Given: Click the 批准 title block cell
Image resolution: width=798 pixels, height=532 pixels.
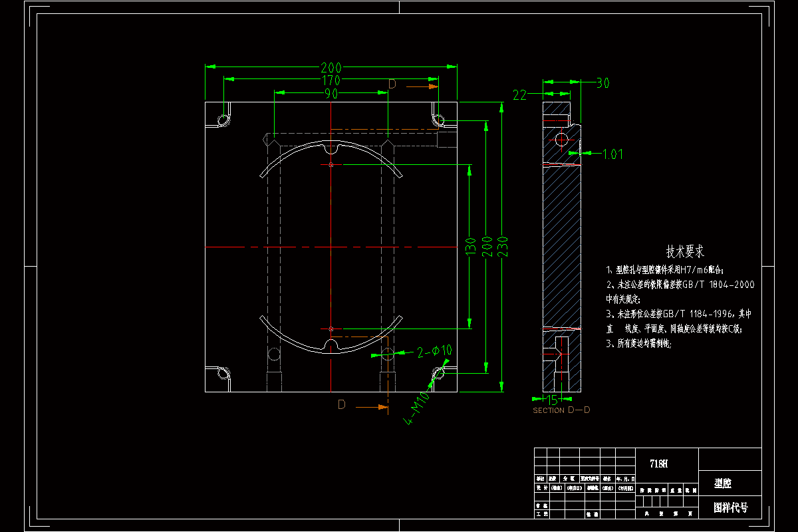Looking at the screenshot, I should [x=593, y=513].
